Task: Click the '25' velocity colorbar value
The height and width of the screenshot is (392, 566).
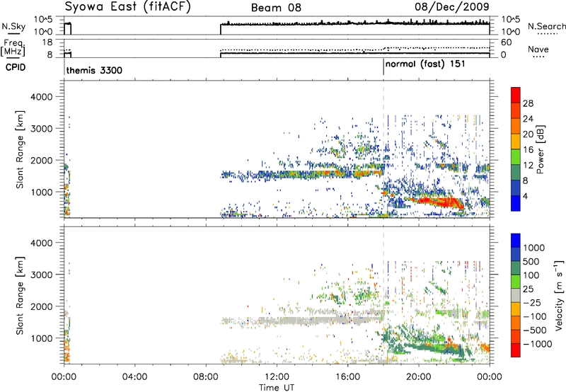Action: (x=529, y=289)
